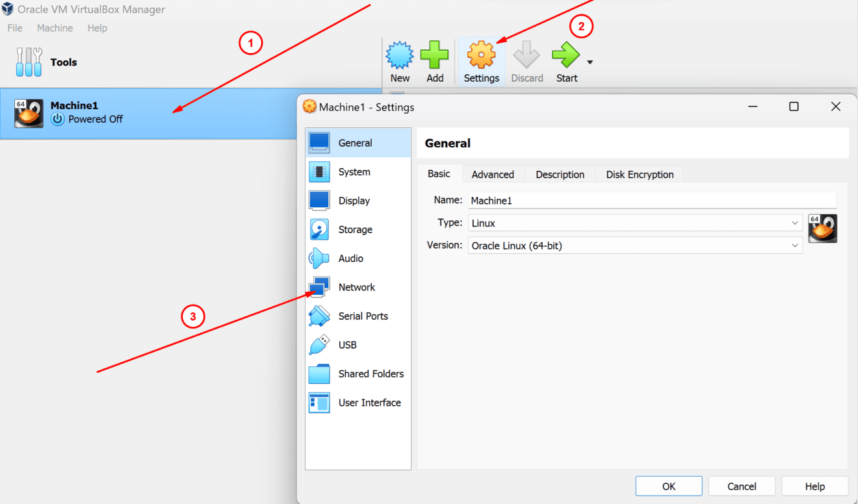The height and width of the screenshot is (504, 858).
Task: Open the Machine menu
Action: click(x=55, y=28)
